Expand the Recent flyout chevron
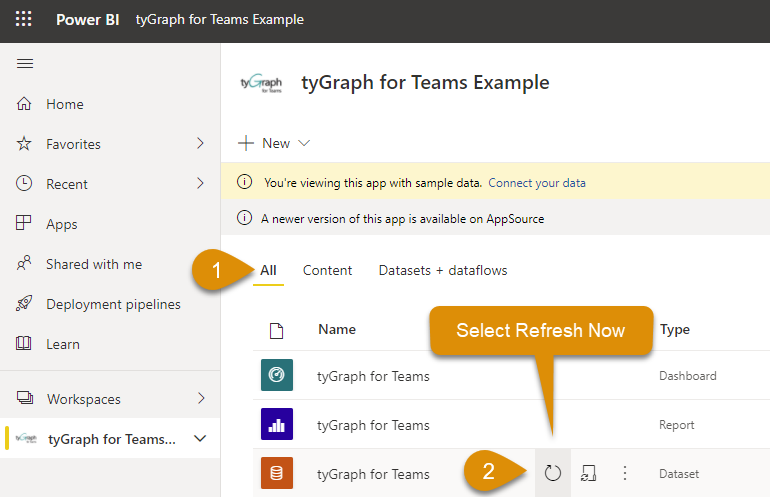770x497 pixels. (200, 184)
